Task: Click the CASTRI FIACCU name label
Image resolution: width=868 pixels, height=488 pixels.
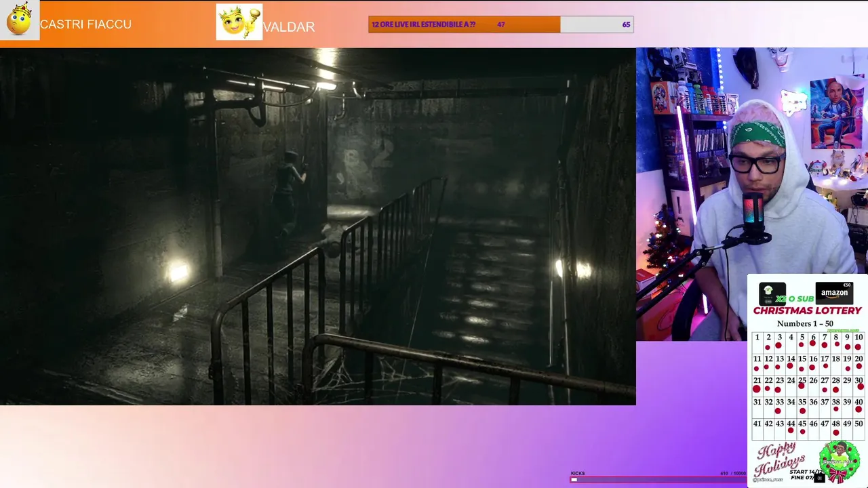Action: coord(85,24)
